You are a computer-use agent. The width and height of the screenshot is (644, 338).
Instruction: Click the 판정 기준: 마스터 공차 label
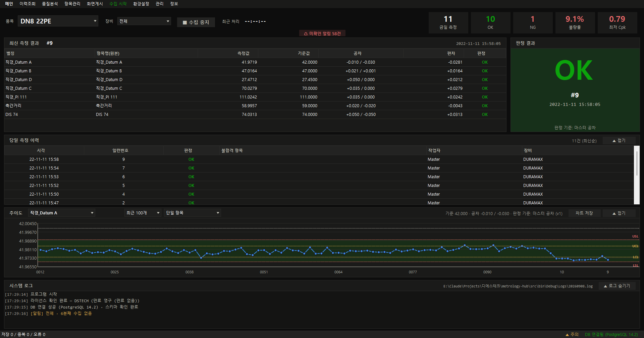[x=575, y=128]
